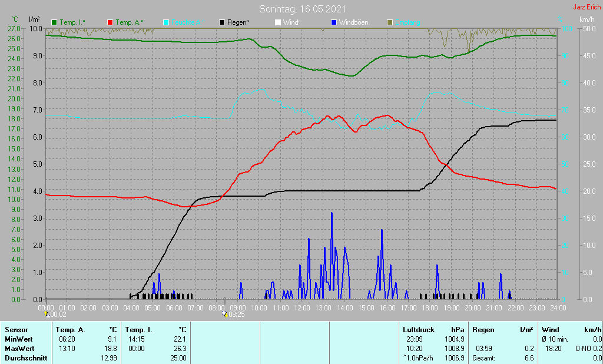This screenshot has height=364, width=603.
Task: Click the Luftdruck minimum 1004.9
Action: (455, 339)
